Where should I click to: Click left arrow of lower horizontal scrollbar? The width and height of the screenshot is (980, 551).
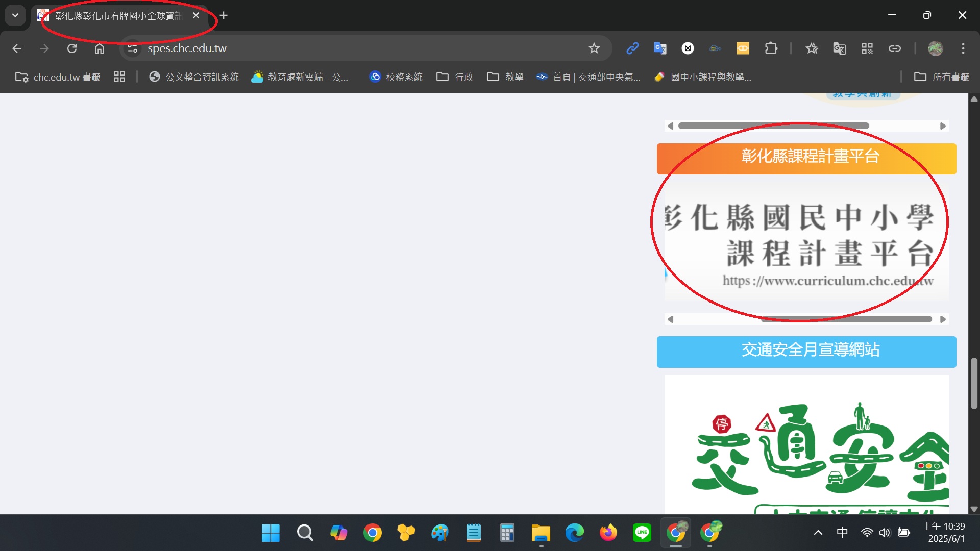670,319
